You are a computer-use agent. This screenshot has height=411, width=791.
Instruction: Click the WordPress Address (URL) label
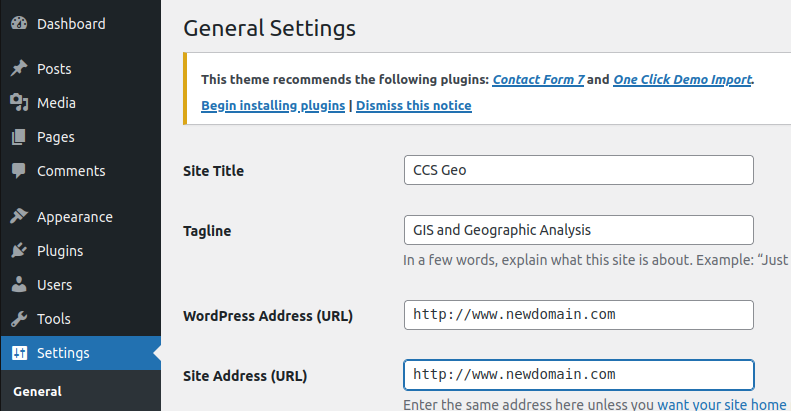coord(268,316)
